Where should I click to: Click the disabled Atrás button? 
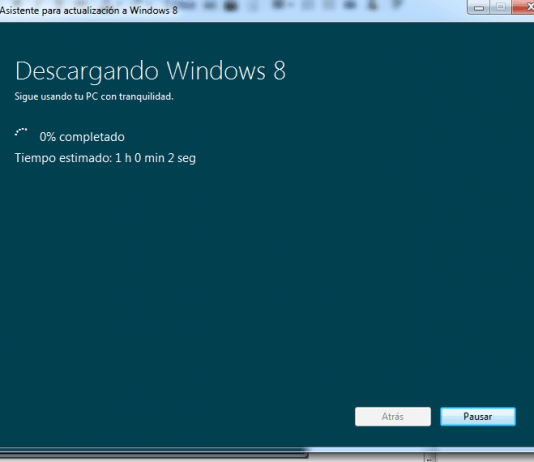[393, 416]
